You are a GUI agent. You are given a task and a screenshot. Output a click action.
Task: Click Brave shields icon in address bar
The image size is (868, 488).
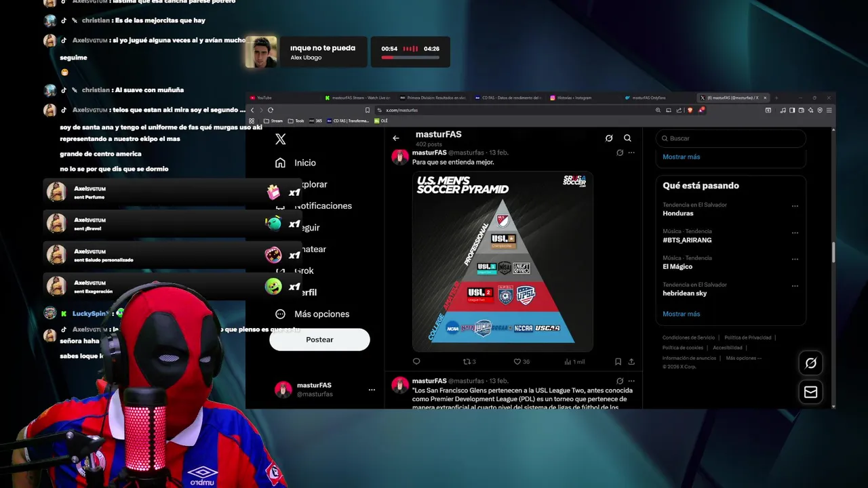click(x=691, y=110)
